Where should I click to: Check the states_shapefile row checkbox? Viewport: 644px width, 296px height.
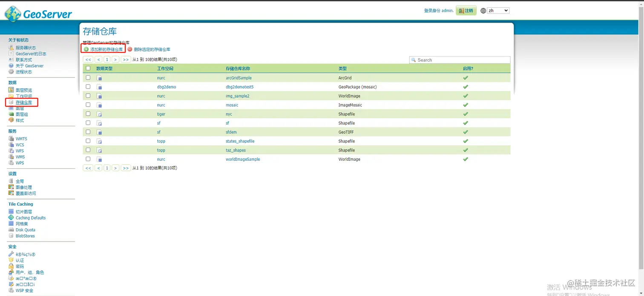click(88, 141)
